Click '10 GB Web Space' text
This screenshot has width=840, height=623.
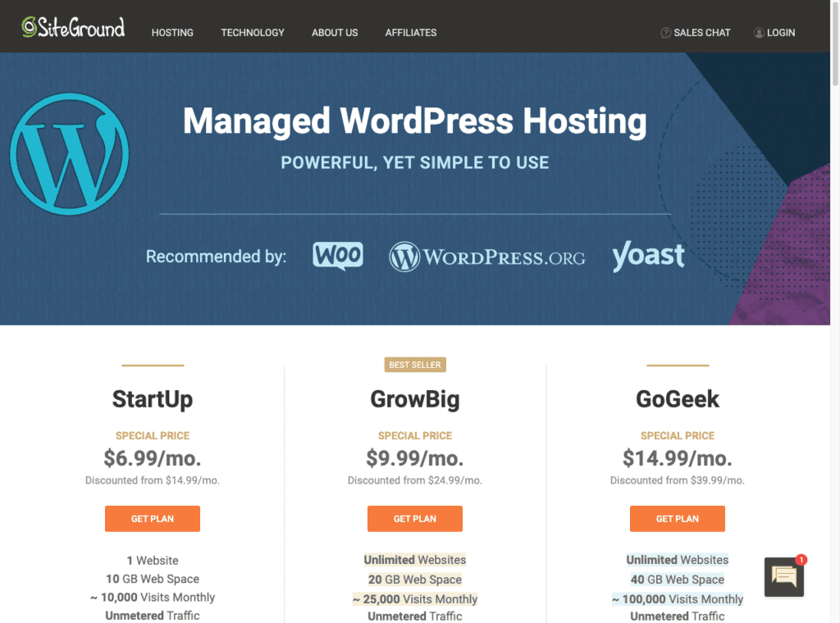coord(153,579)
